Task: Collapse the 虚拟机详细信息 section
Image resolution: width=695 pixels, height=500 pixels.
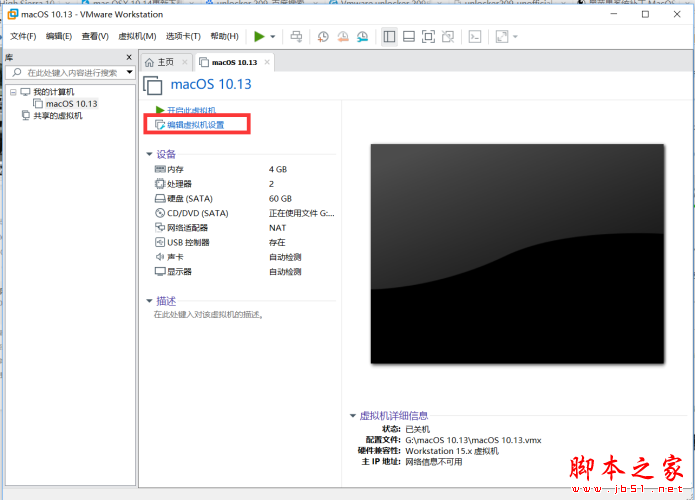Action: pos(353,415)
